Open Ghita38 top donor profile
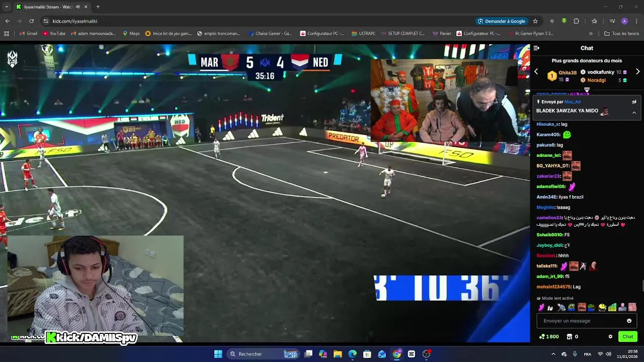Viewport: 644px width, 362px height. (x=568, y=72)
